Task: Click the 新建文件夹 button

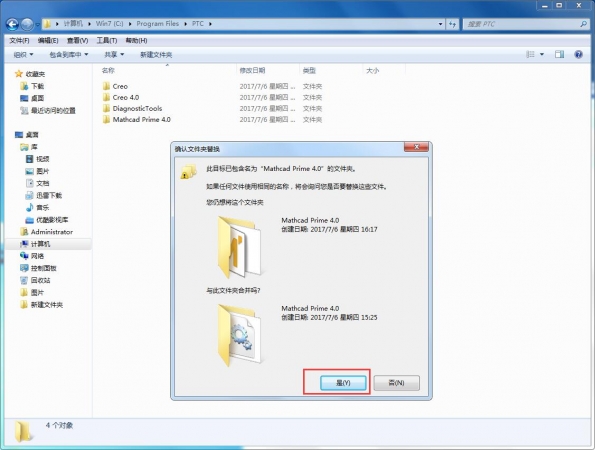Action: pyautogui.click(x=156, y=55)
